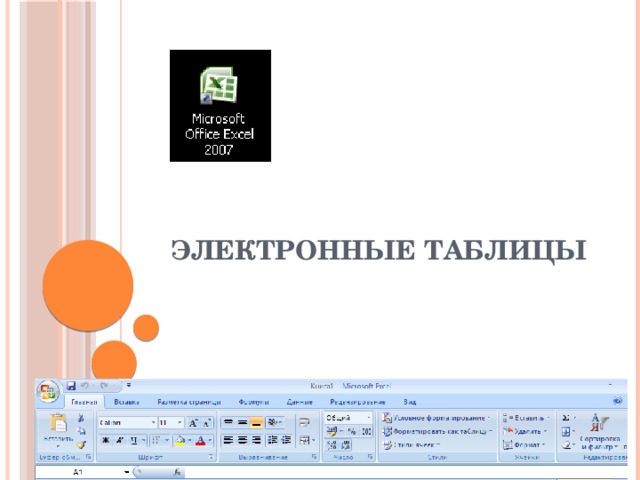Open the font size 11 dropdown

180,423
